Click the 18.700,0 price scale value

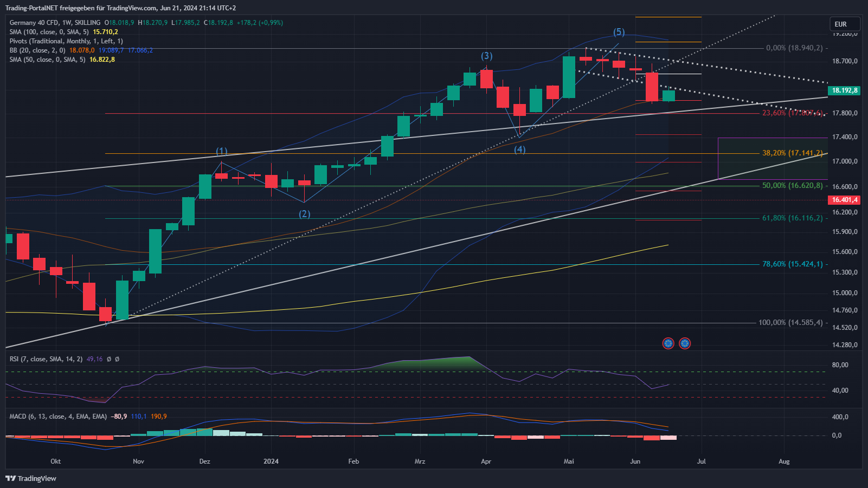coord(845,61)
